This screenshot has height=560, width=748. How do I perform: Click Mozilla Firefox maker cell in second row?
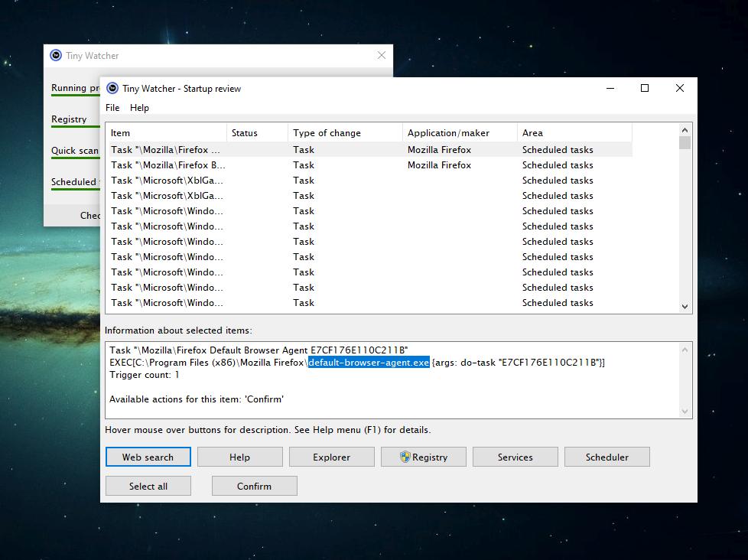tap(439, 165)
